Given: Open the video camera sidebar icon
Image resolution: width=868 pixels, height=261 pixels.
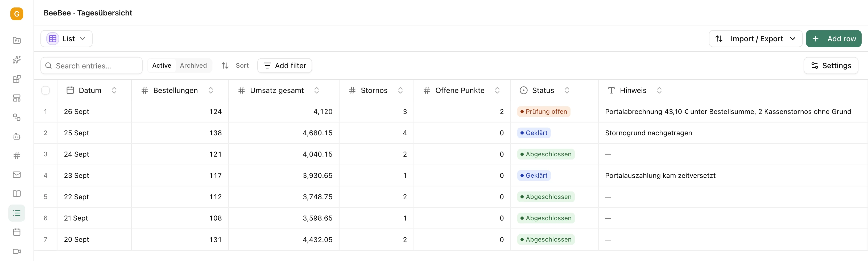Looking at the screenshot, I should 16,251.
